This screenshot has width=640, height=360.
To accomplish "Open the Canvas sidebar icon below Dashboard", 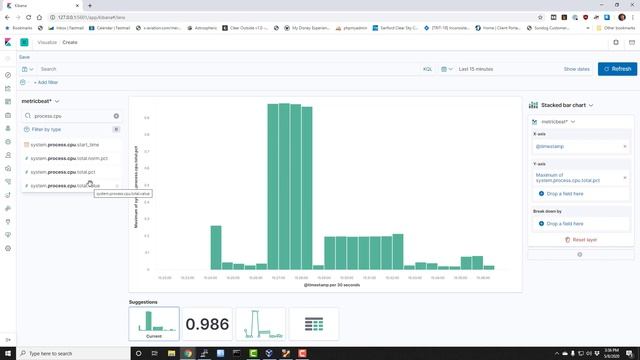I will [x=8, y=115].
